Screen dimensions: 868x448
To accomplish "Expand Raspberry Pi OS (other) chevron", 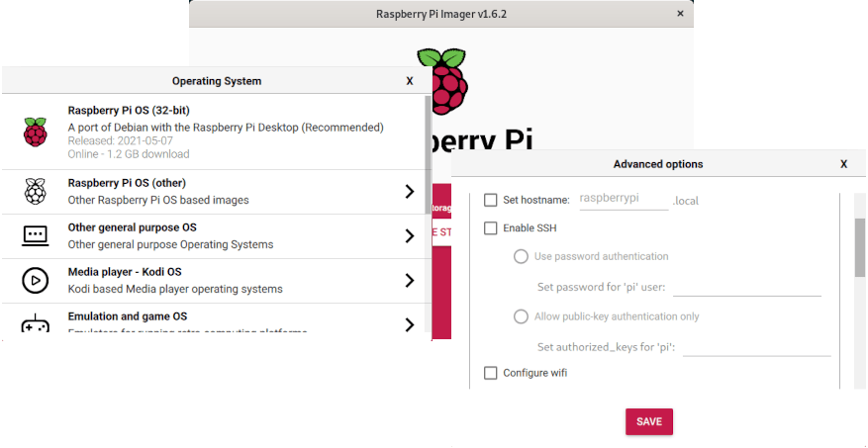I will [410, 192].
